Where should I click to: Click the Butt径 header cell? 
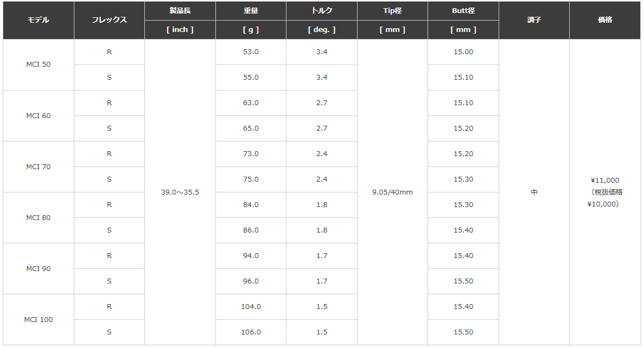[x=463, y=11]
